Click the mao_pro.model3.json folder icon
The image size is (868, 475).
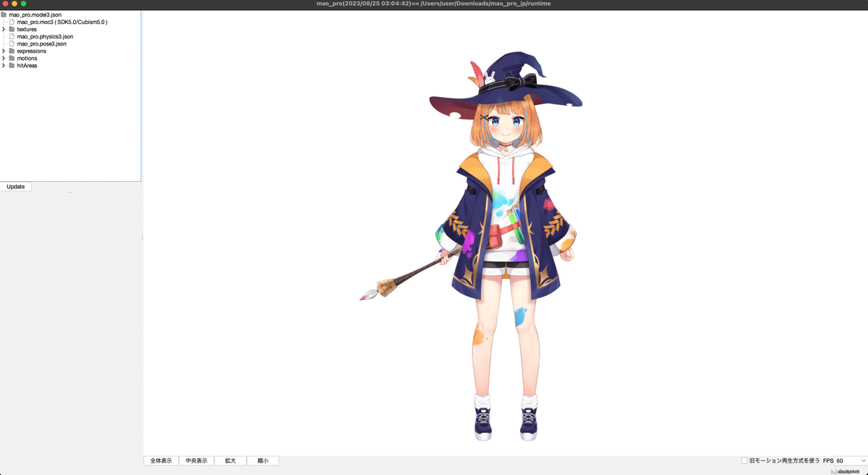click(x=3, y=14)
